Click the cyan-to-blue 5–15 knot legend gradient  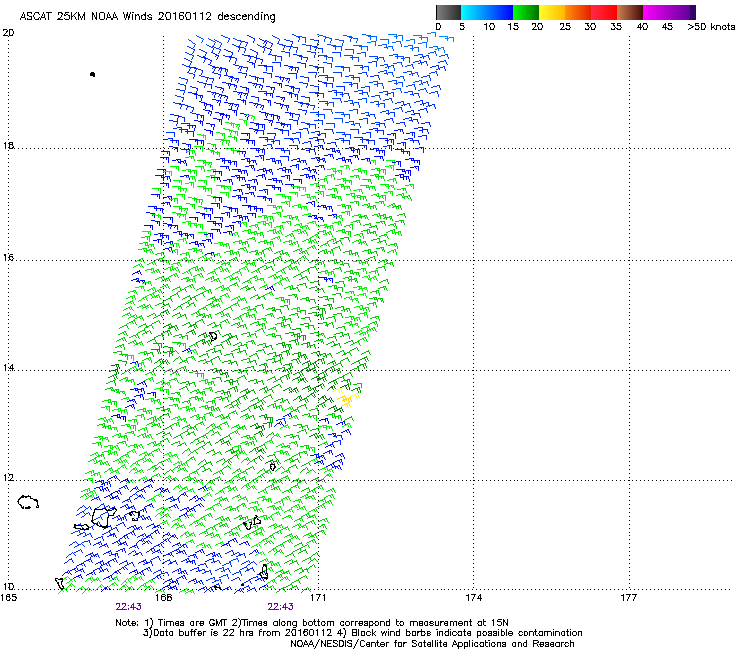487,12
